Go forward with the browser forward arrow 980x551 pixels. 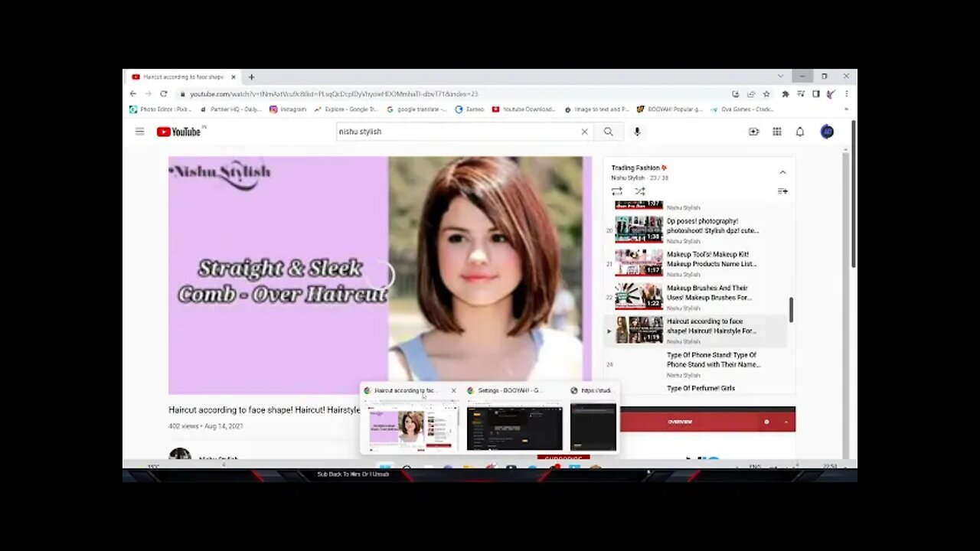[148, 93]
